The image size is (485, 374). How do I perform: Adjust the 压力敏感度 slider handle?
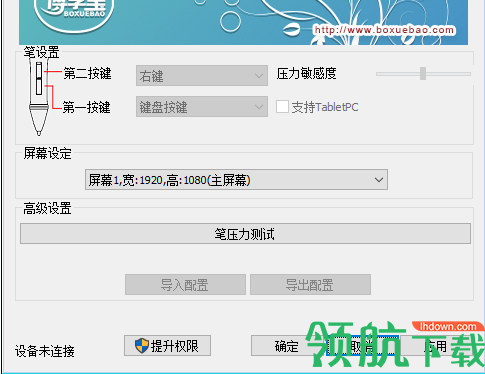click(x=423, y=73)
